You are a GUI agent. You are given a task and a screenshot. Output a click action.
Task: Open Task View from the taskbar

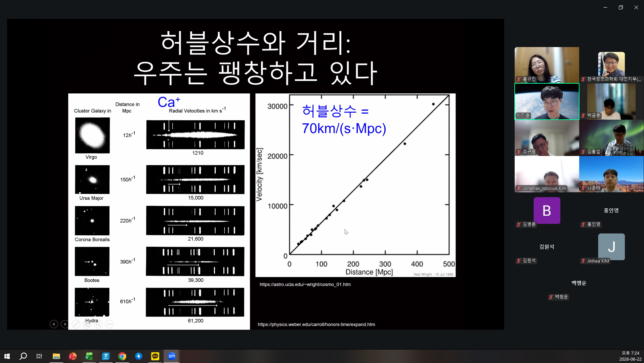coord(39,356)
